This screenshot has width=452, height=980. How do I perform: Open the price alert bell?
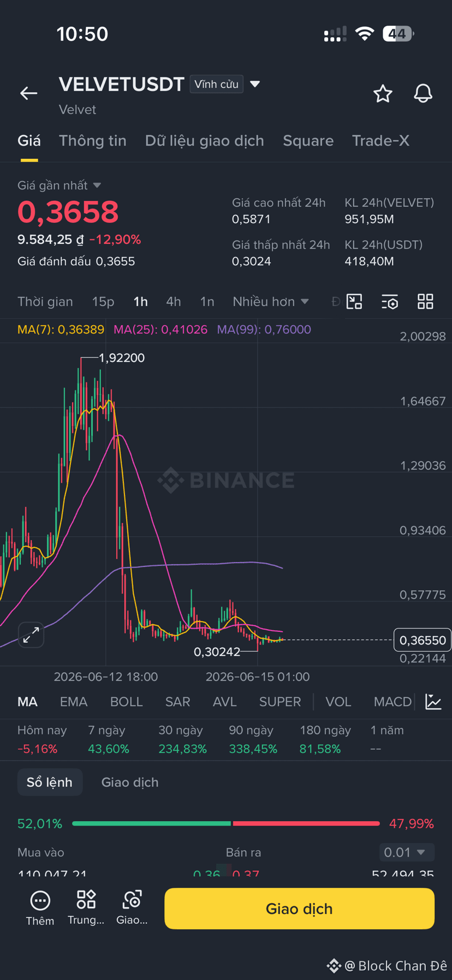pos(423,93)
